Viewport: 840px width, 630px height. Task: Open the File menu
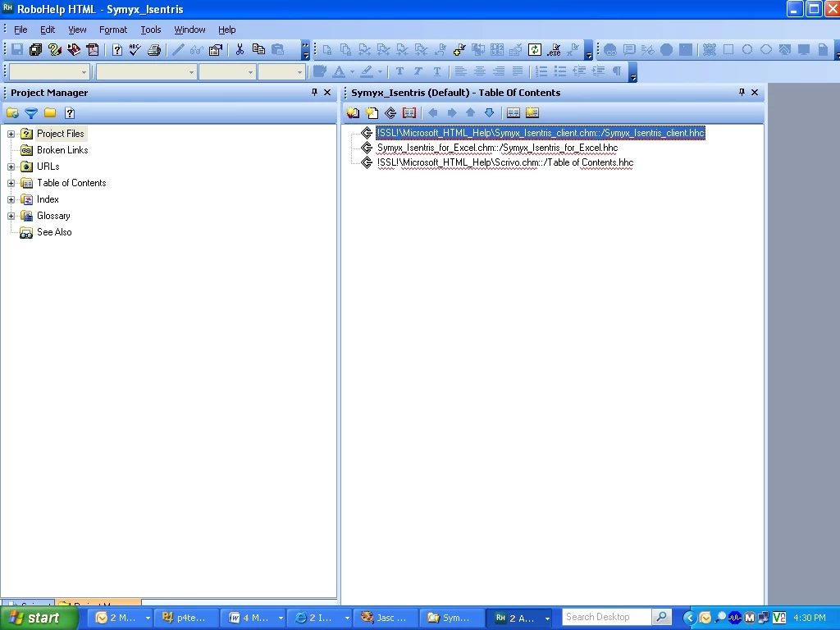(x=21, y=30)
